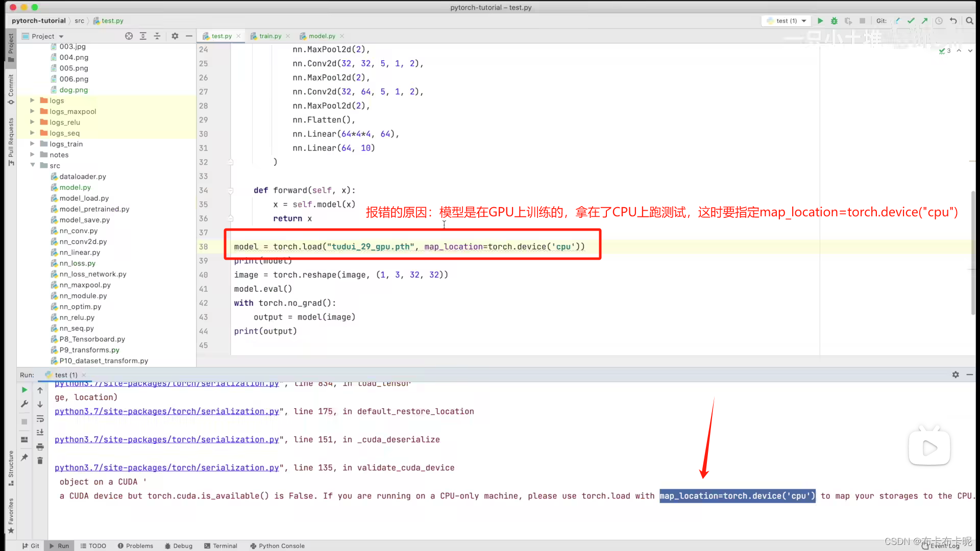Show Git history clock icon
This screenshot has width=980, height=551.
click(939, 21)
